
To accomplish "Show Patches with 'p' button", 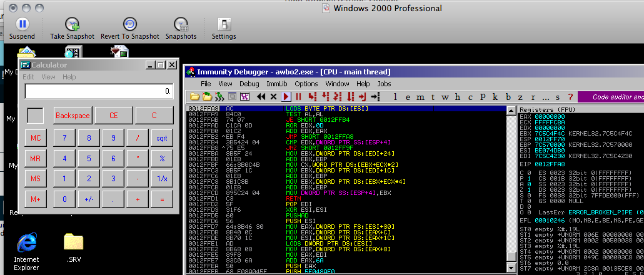I will [x=483, y=97].
